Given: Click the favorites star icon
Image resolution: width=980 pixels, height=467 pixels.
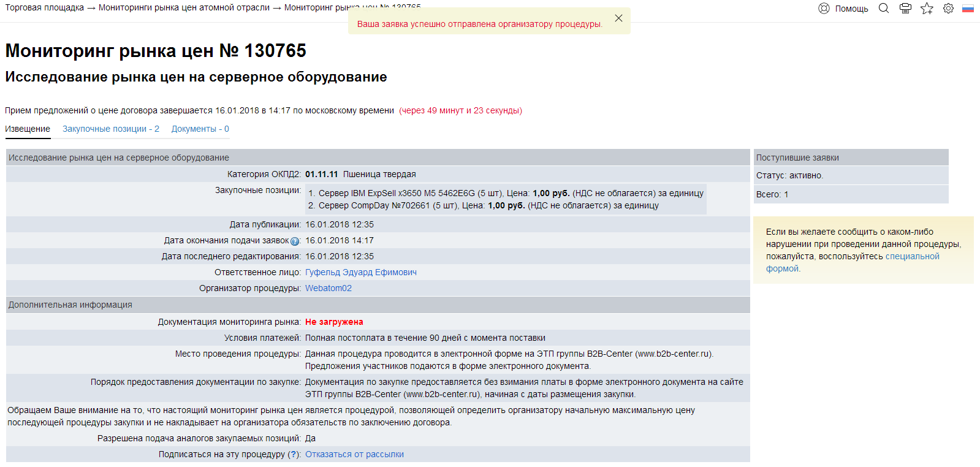Looking at the screenshot, I should tap(927, 9).
